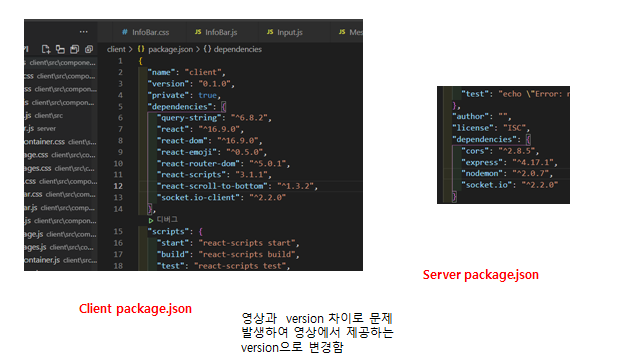Click the debug play triangle above scripts
This screenshot has width=640, height=360.
point(151,220)
